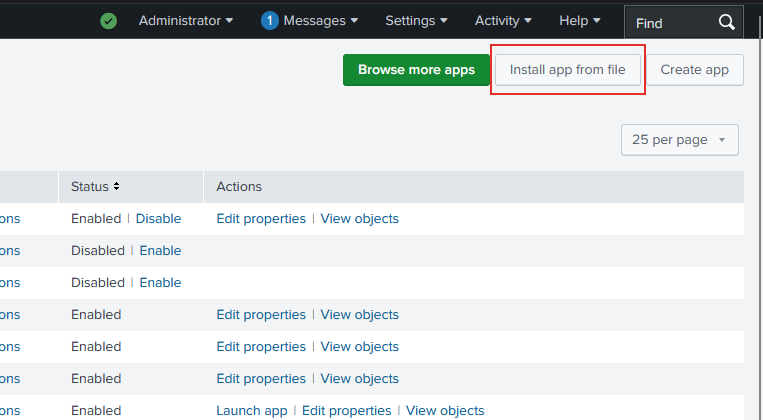Click View objects in fifth row
This screenshot has height=420, width=763.
tap(359, 347)
